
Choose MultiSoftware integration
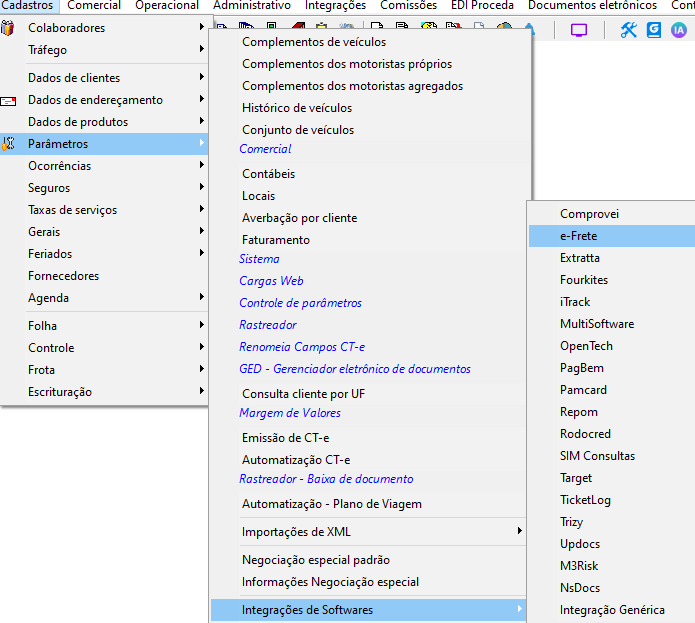point(597,324)
